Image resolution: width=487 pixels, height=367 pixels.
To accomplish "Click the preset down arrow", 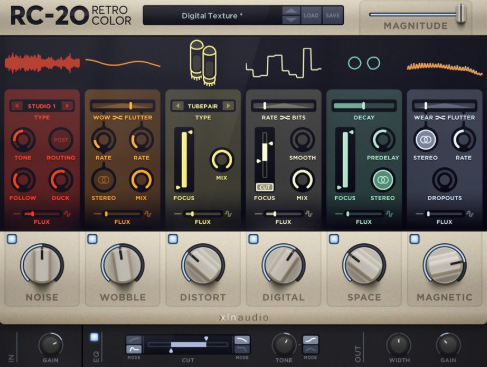I will tap(291, 20).
